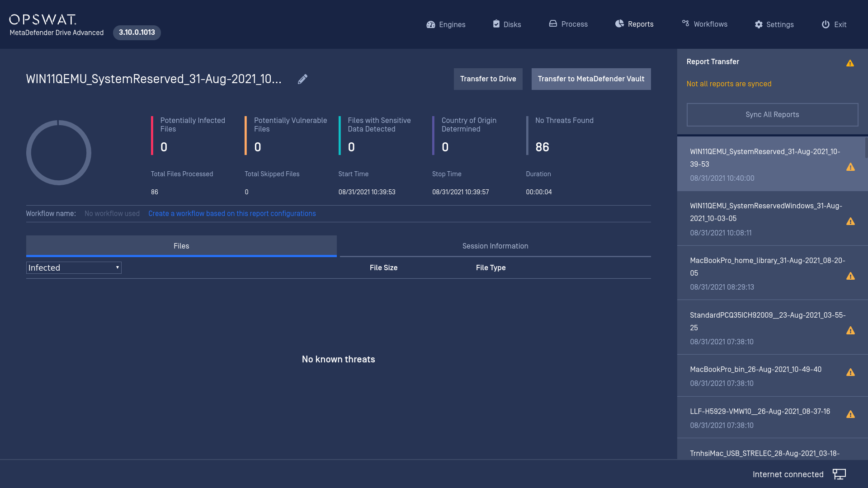Click Exit to quit the application

(x=834, y=24)
